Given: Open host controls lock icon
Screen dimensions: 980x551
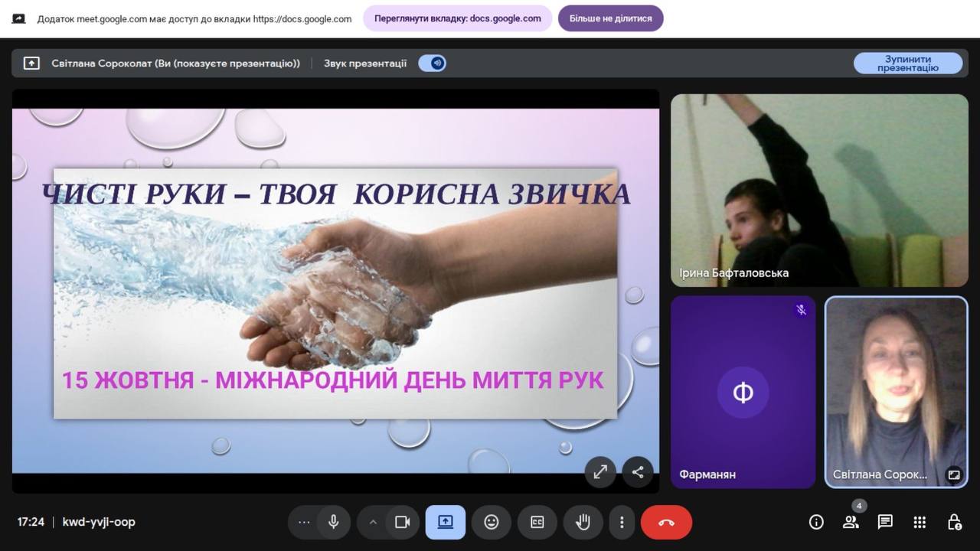Looking at the screenshot, I should click(x=954, y=522).
